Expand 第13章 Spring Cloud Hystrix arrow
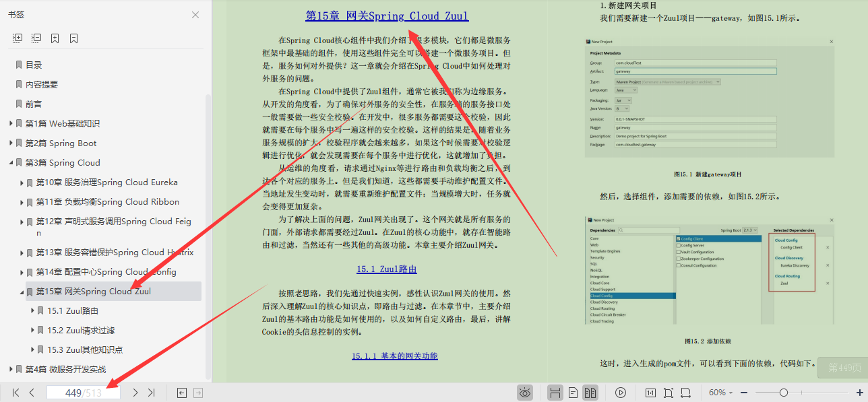868x402 pixels. pos(22,253)
